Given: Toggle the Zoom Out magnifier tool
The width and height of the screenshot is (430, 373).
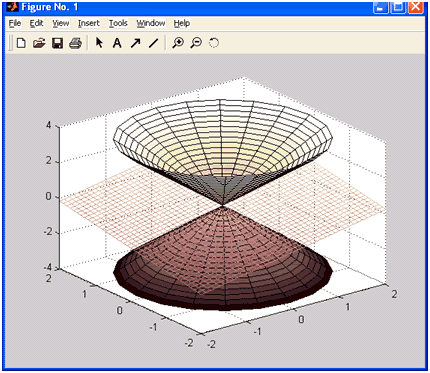Looking at the screenshot, I should click(196, 43).
